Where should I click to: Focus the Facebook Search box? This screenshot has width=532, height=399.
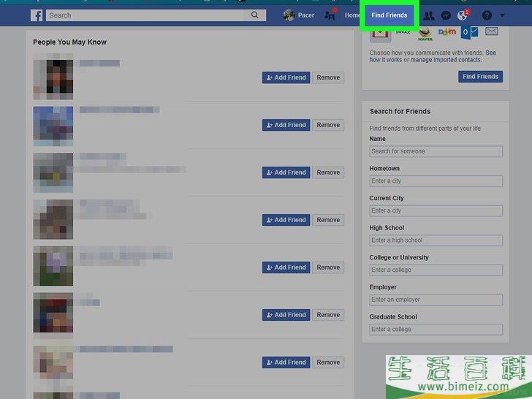147,15
